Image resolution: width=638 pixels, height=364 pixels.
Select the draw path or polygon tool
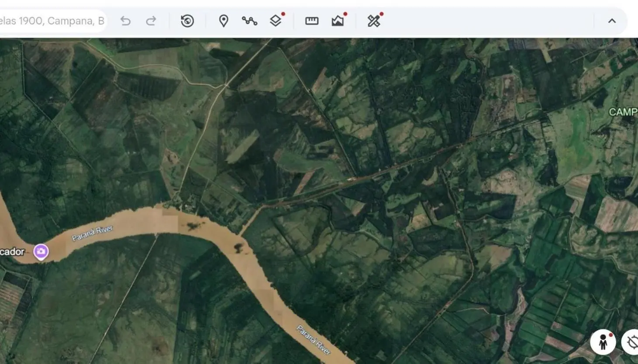pyautogui.click(x=249, y=21)
